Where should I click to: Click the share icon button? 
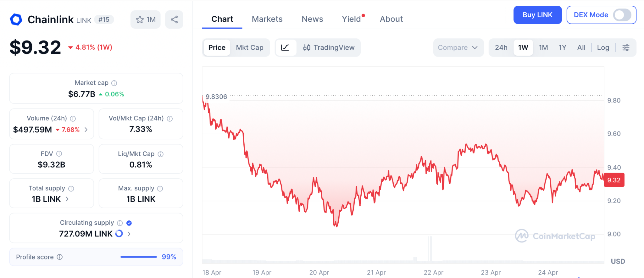(174, 19)
